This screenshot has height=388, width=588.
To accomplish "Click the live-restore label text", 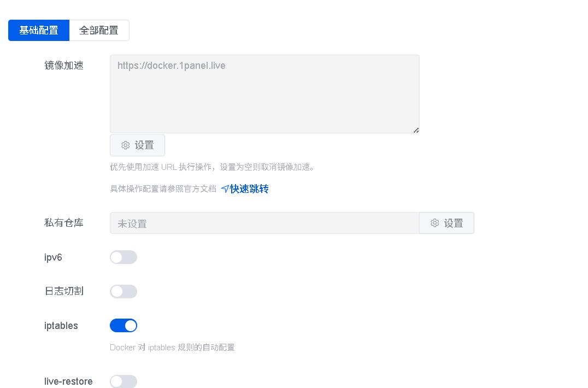I will coord(68,381).
